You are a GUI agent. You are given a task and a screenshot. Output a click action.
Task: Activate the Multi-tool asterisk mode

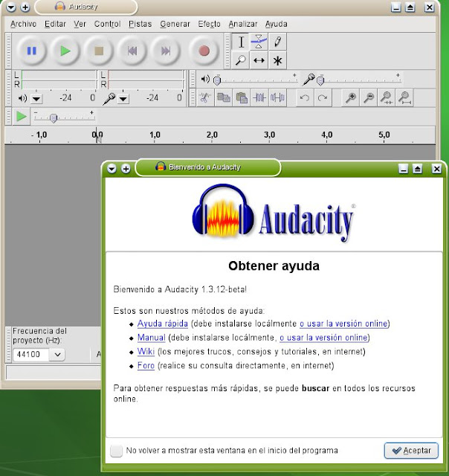tap(277, 60)
